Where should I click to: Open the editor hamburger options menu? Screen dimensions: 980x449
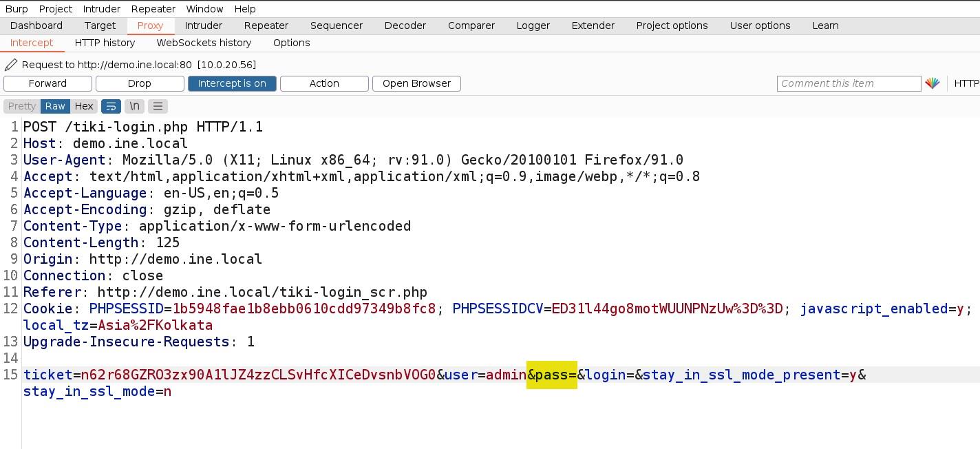(158, 106)
